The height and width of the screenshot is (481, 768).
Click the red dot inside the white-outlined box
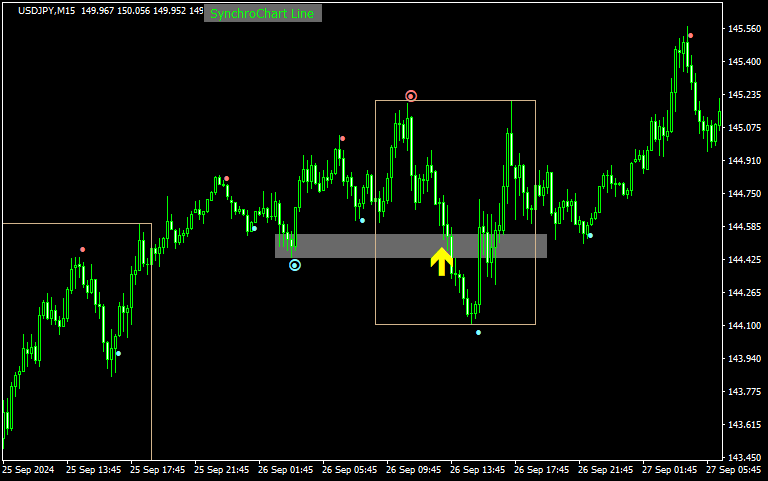coord(83,249)
